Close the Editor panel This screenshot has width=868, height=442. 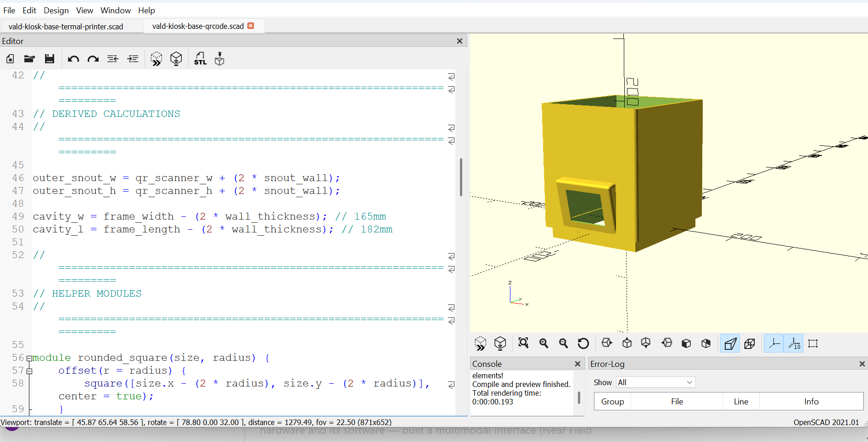(459, 41)
